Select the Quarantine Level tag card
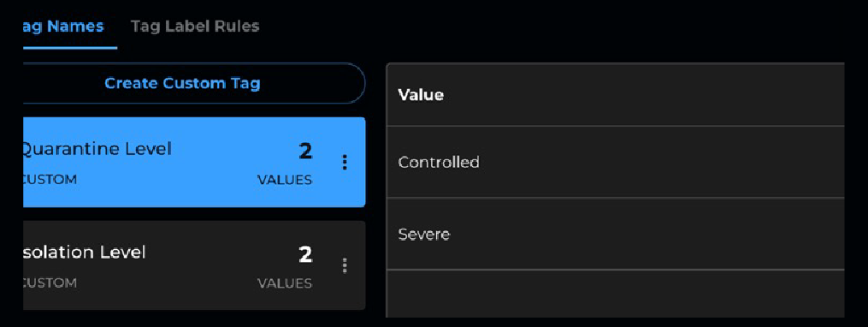Viewport: 868px width, 327px height. [x=194, y=162]
